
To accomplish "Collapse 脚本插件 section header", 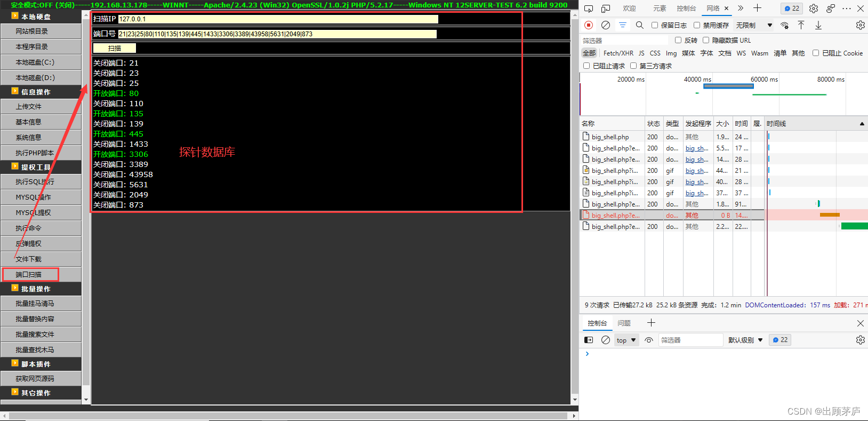I will coord(41,364).
